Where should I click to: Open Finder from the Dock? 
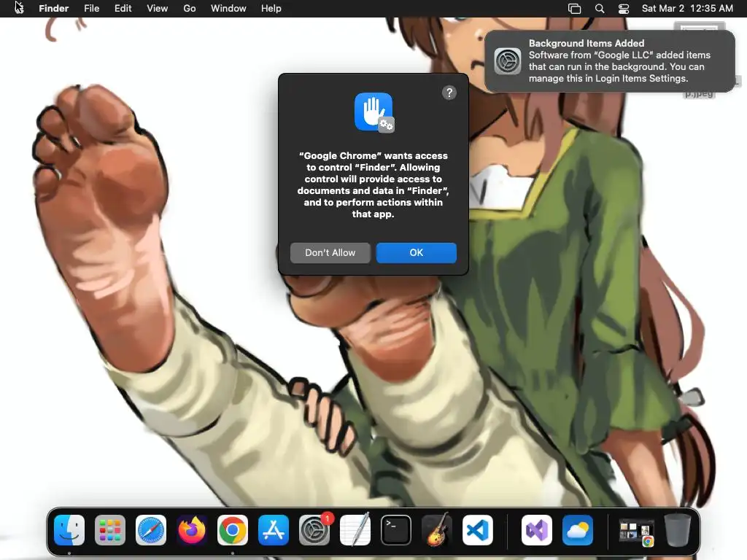point(69,530)
